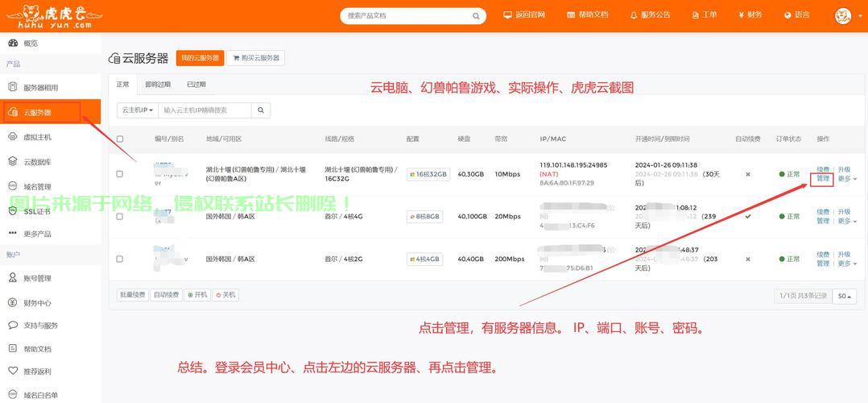Click the 关机 shutdown button

(225, 295)
